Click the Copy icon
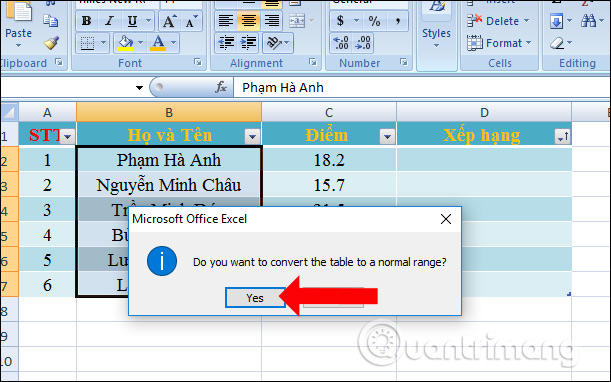Screen dimensions: 611x382 [x=51, y=20]
